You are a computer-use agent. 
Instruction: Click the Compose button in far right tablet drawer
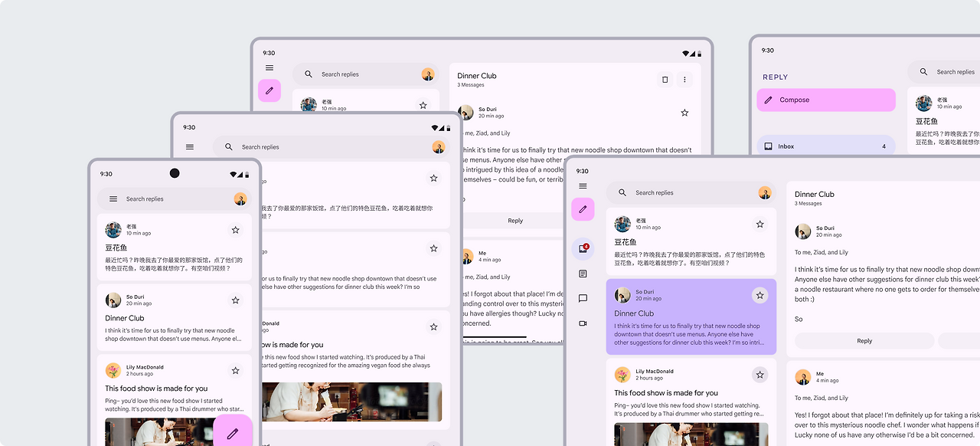click(x=826, y=100)
